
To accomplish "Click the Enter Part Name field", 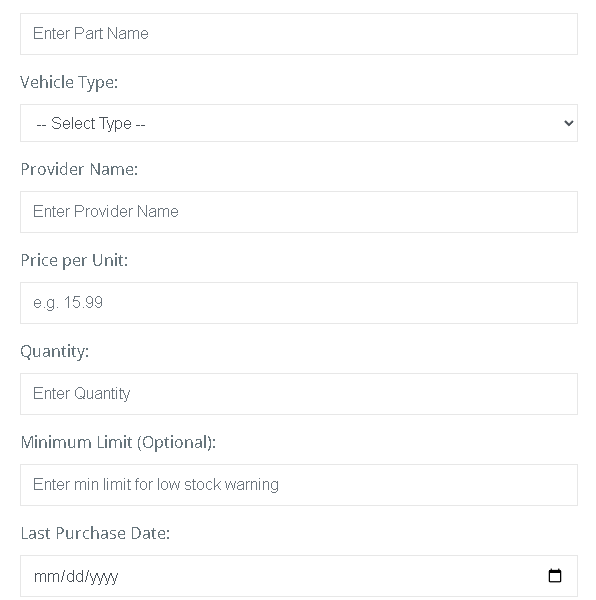I will click(x=299, y=34).
